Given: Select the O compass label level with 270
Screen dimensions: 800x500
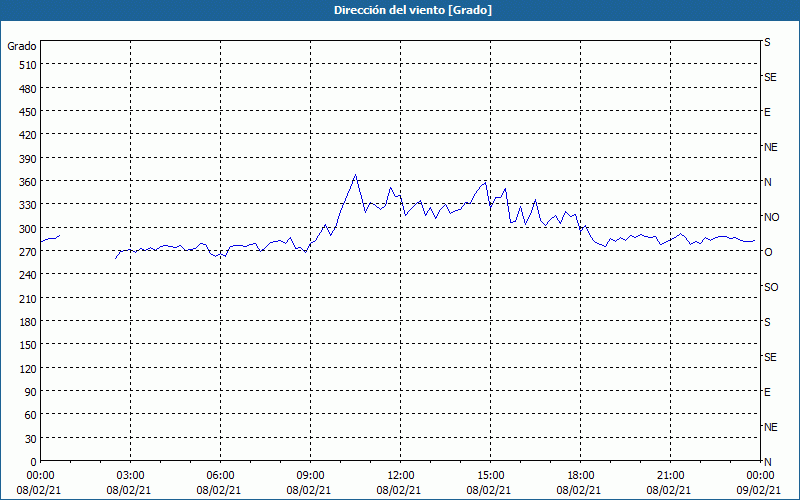Looking at the screenshot, I should (767, 252).
